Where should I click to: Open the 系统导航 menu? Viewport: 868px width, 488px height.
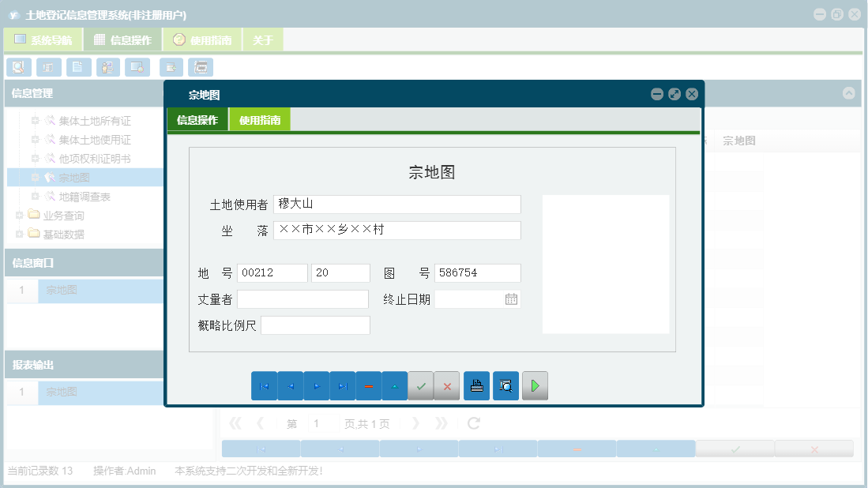point(43,38)
